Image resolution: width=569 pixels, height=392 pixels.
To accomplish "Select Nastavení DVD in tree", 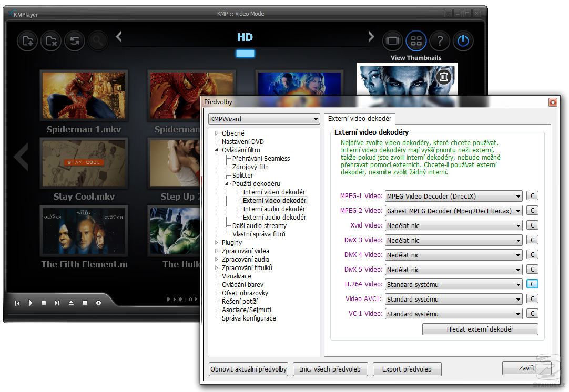I will click(x=243, y=141).
